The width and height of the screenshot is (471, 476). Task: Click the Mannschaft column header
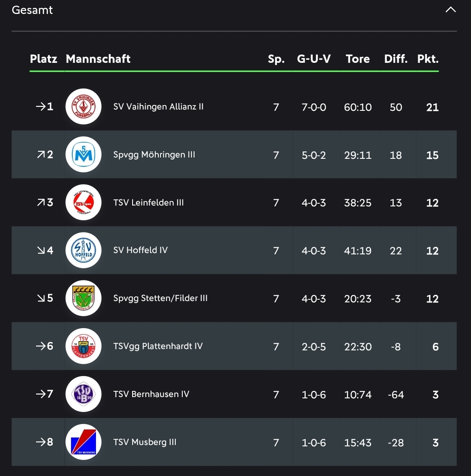(x=98, y=59)
